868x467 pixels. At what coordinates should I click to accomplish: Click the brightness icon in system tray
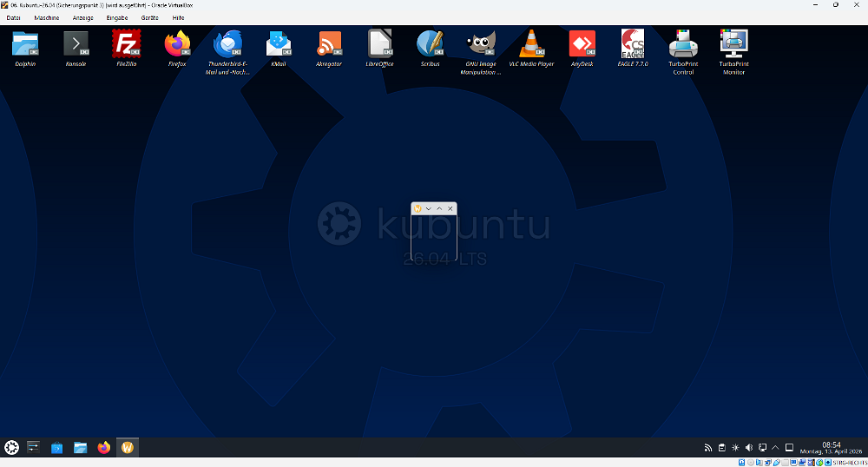coord(735,448)
